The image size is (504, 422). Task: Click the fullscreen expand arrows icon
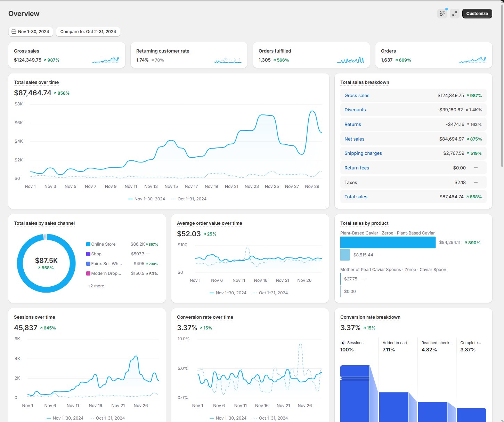pos(454,13)
